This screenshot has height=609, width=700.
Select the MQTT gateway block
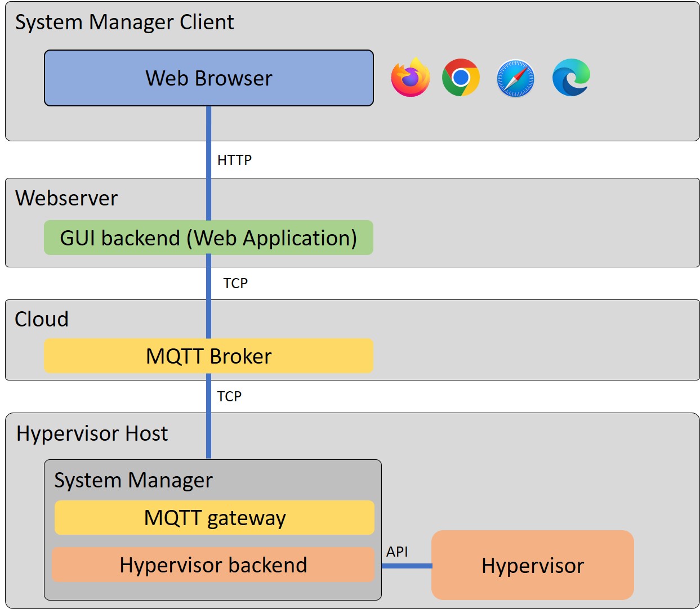pyautogui.click(x=213, y=518)
